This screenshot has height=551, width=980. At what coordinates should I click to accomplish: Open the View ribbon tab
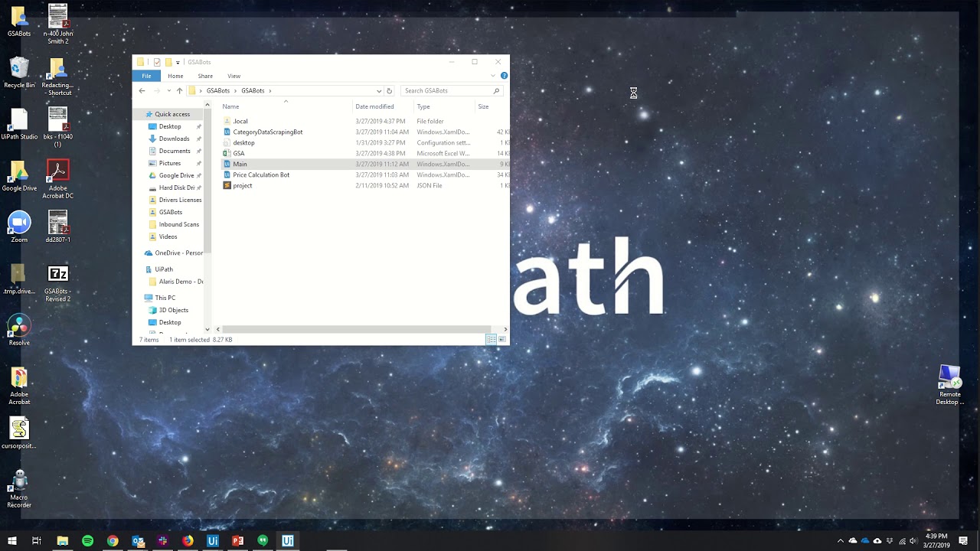(234, 76)
